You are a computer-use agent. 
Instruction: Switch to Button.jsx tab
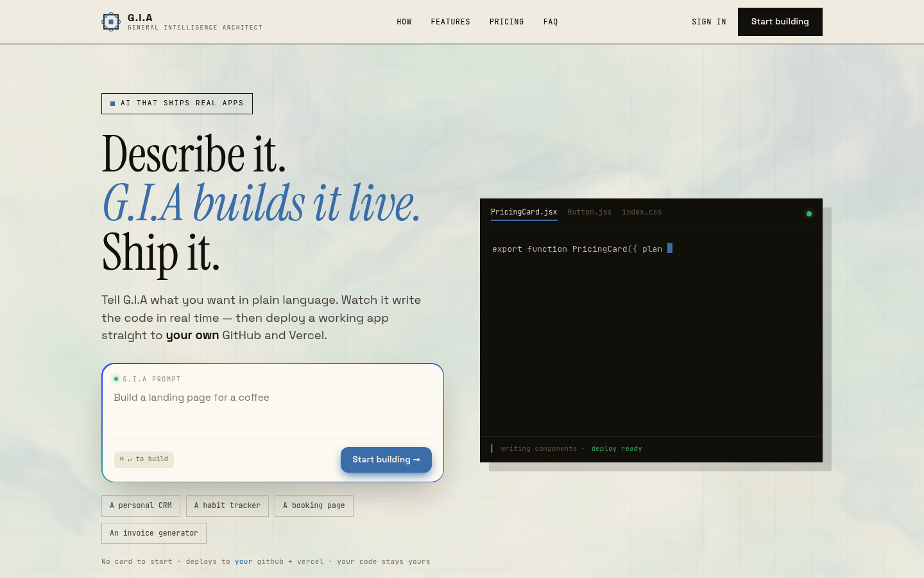pos(590,212)
